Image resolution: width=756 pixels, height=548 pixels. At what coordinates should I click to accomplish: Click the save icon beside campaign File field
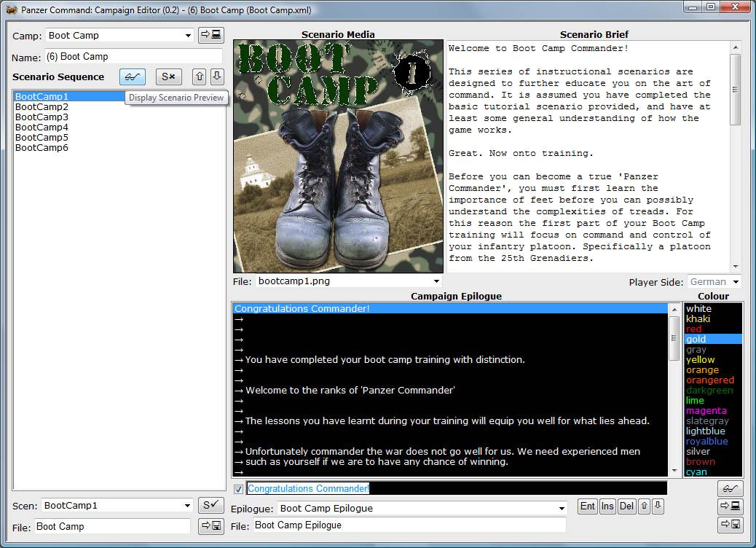pyautogui.click(x=210, y=525)
